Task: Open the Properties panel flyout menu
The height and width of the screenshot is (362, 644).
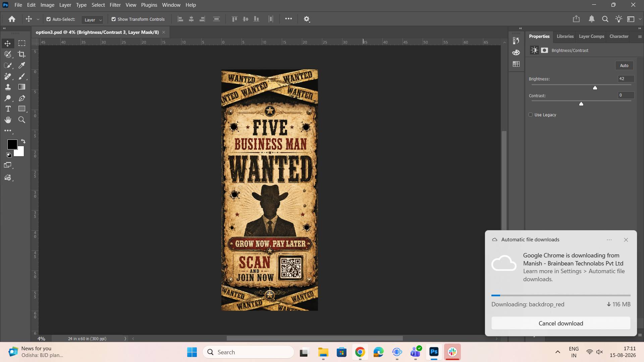Action: click(640, 37)
